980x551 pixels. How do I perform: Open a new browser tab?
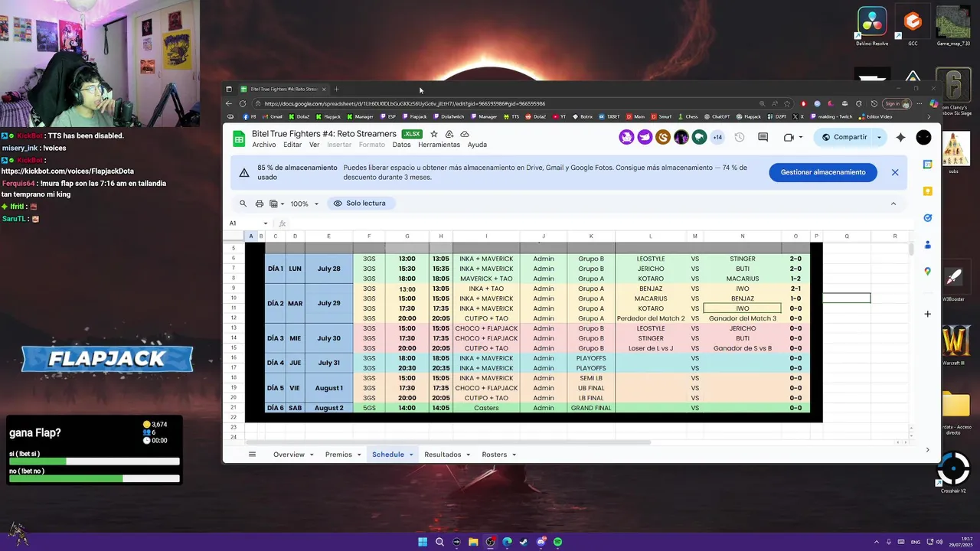[x=336, y=89]
